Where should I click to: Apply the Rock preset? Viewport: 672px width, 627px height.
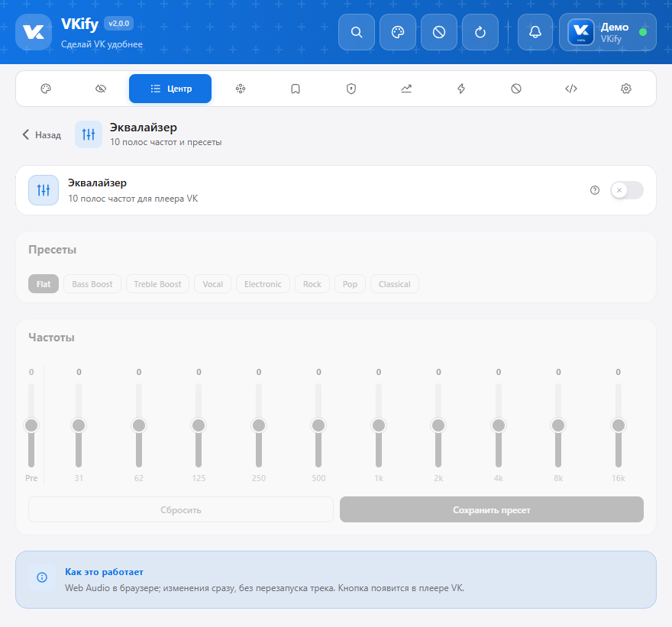[312, 284]
